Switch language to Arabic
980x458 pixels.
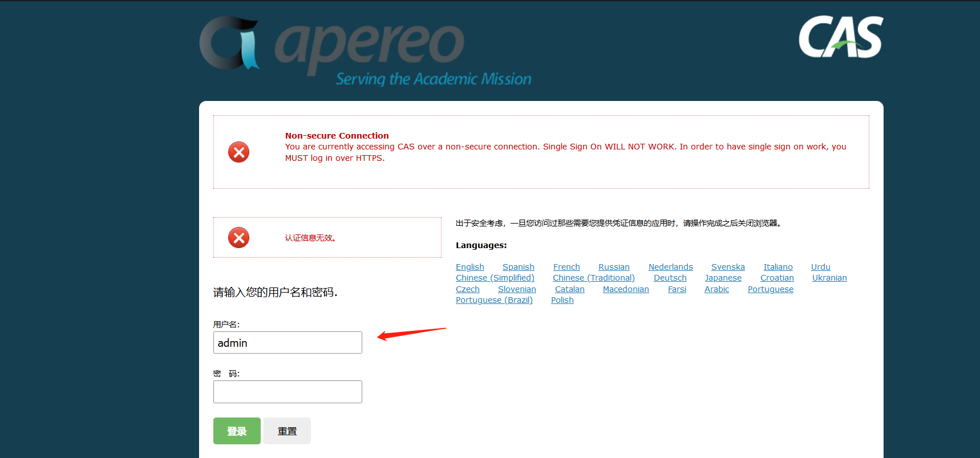coord(716,289)
